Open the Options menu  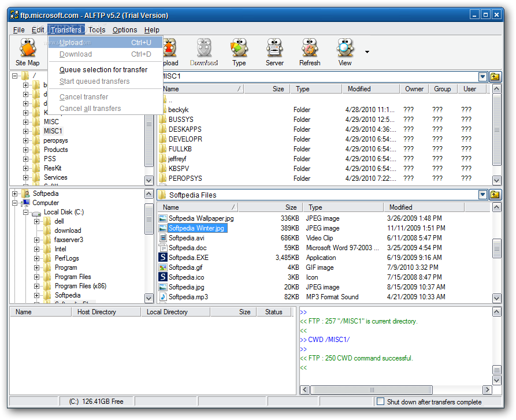pyautogui.click(x=125, y=30)
